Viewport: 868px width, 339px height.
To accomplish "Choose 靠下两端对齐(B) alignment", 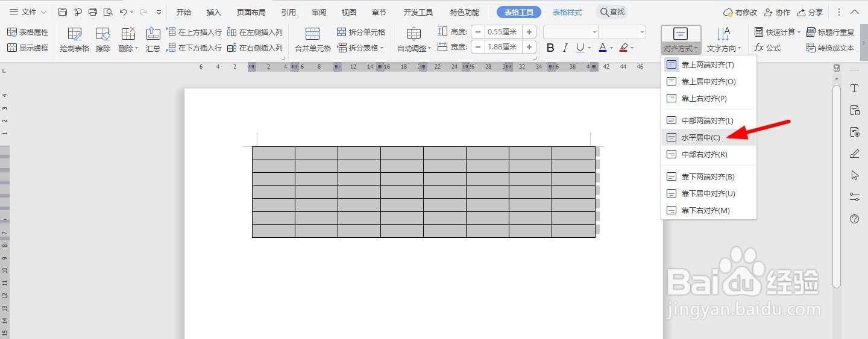I will click(x=708, y=176).
